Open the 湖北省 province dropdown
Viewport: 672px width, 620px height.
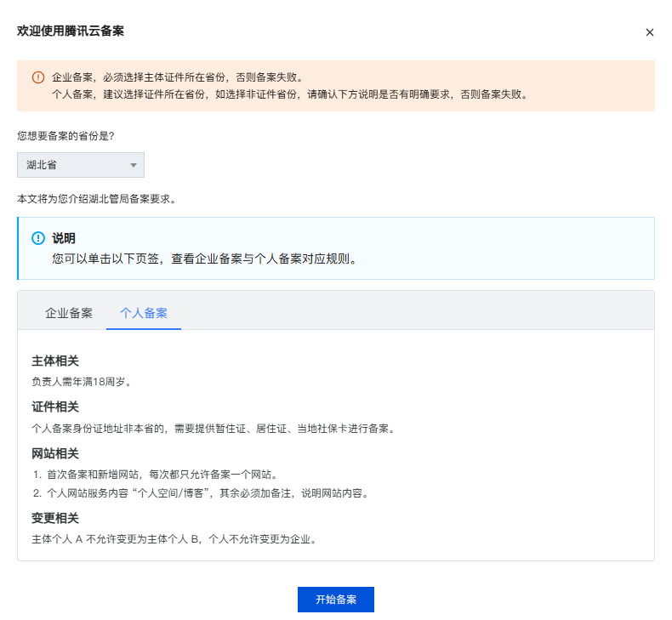pyautogui.click(x=81, y=165)
